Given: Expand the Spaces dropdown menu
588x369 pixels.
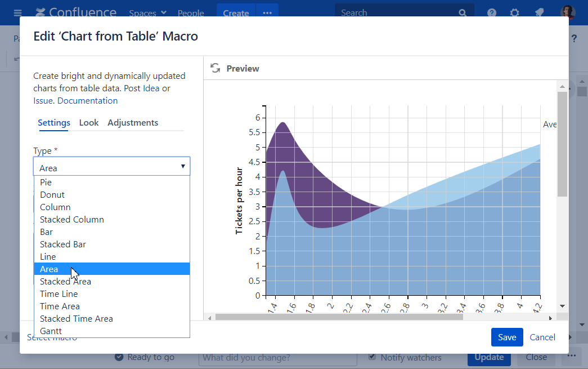Looking at the screenshot, I should (x=147, y=12).
